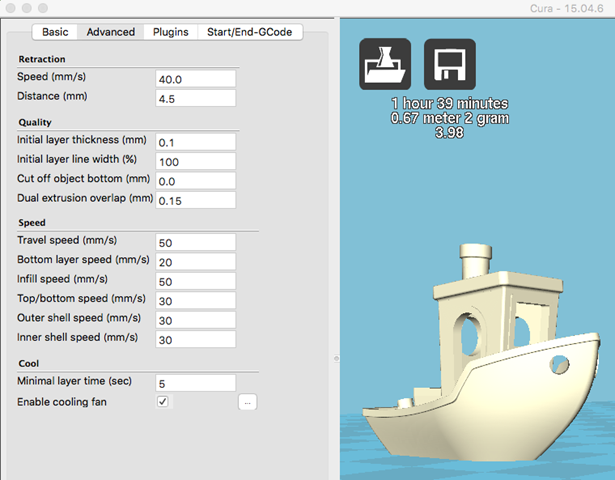Select the Advanced tab
This screenshot has width=615, height=480.
coord(110,32)
